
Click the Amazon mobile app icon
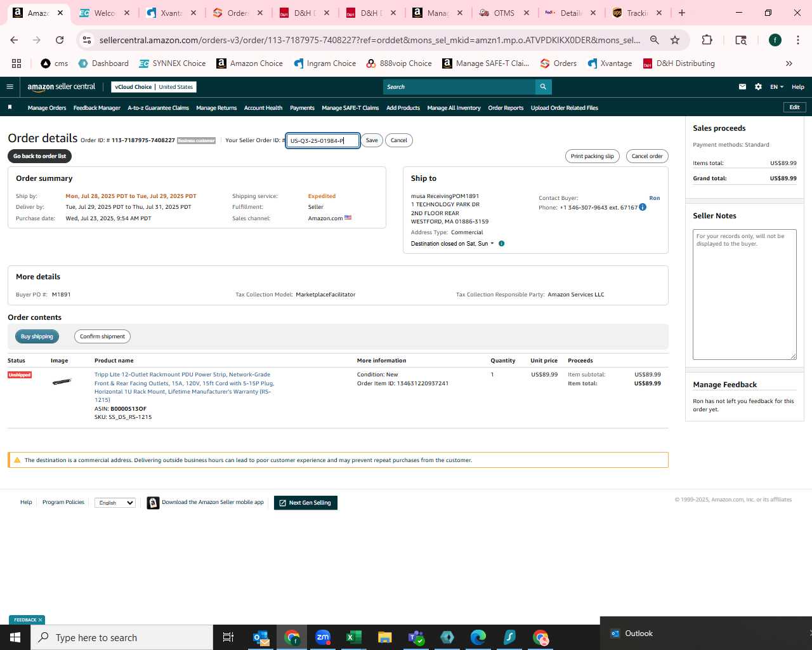click(x=153, y=503)
